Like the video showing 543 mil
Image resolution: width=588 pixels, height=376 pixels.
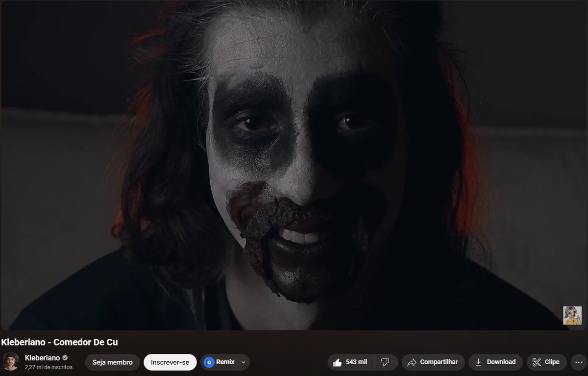[350, 362]
